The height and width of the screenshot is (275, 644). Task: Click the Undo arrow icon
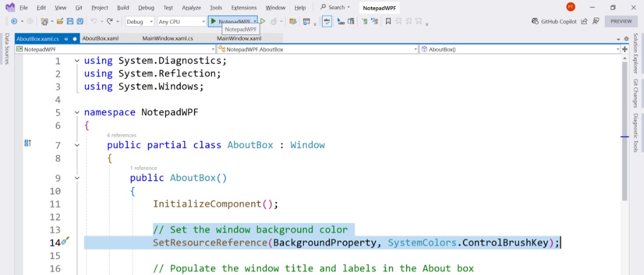94,21
